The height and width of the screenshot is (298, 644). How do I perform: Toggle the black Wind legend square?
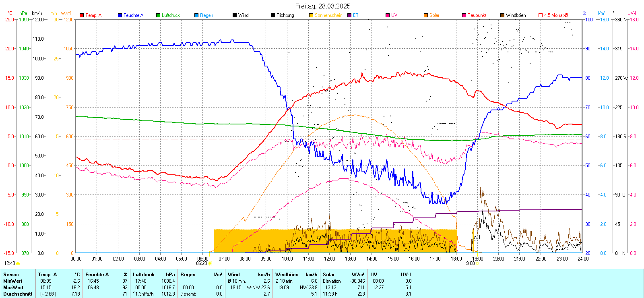(235, 15)
